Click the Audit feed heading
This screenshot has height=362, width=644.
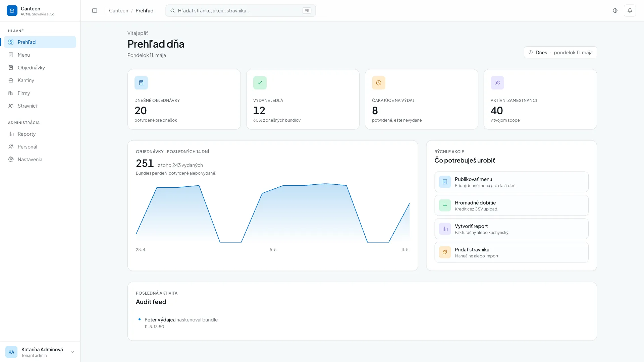click(151, 302)
